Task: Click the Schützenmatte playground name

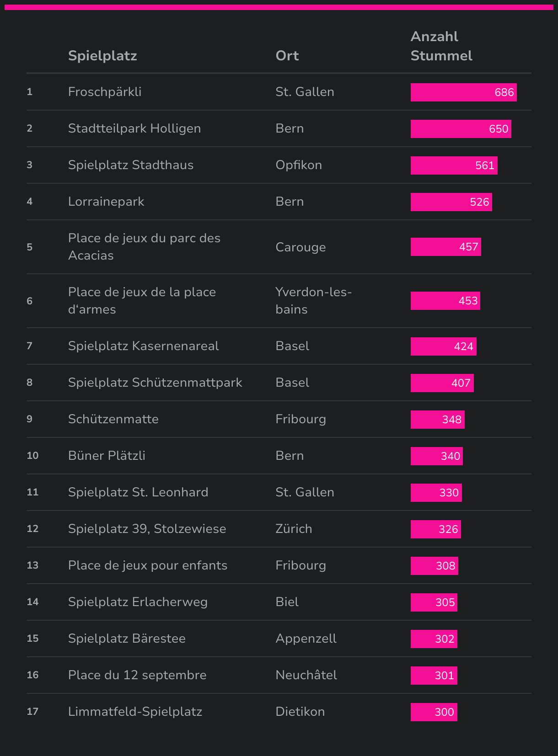Action: click(113, 419)
